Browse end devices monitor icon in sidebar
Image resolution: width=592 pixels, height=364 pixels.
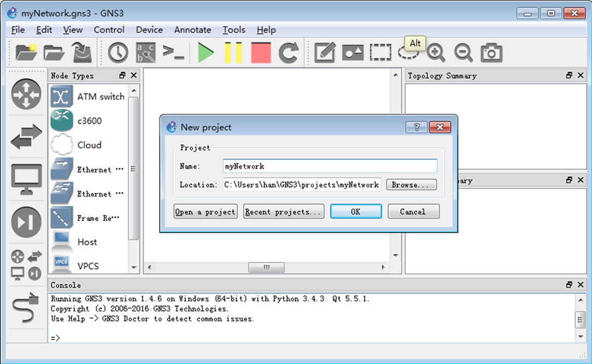(x=26, y=180)
